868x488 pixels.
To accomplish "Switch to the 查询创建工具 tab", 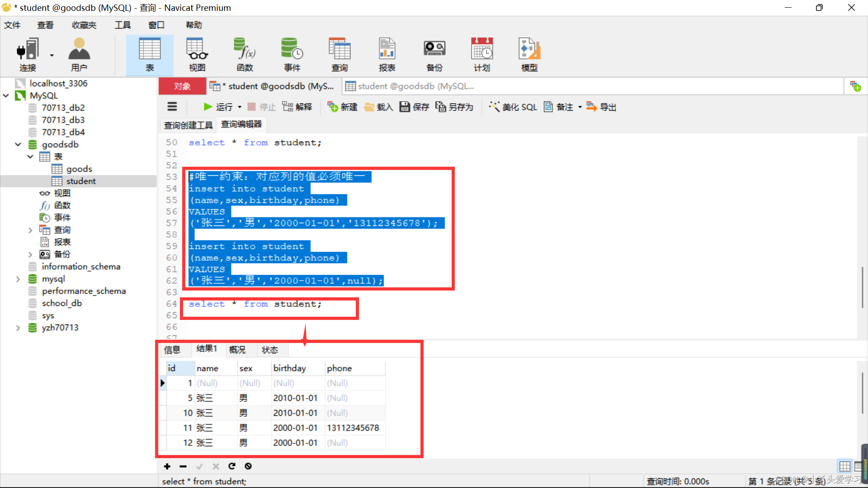I will [x=188, y=125].
